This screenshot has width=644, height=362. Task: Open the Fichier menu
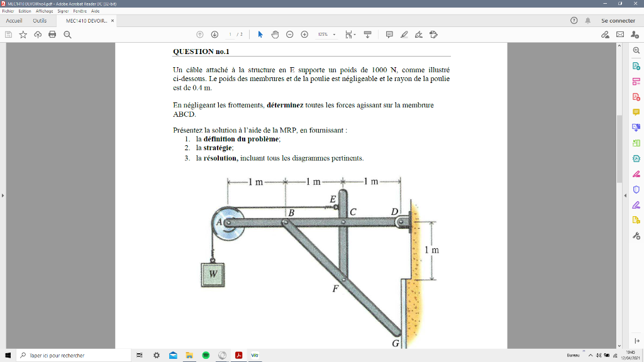coord(8,11)
